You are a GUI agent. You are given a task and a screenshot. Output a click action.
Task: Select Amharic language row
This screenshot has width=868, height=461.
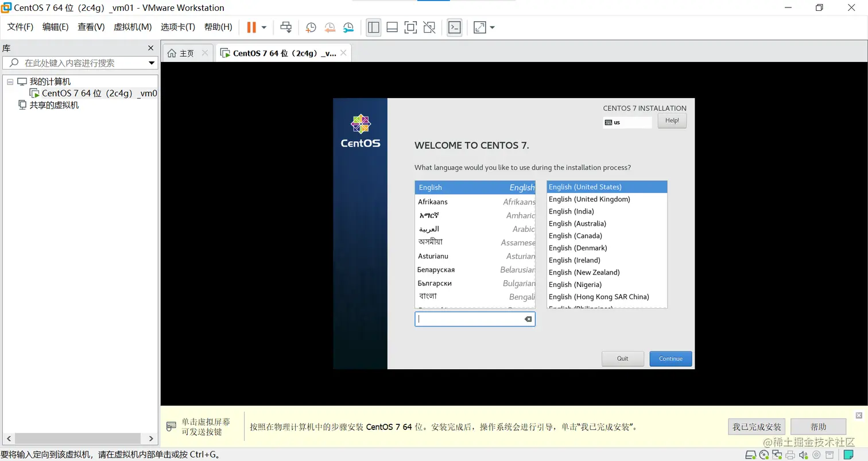pos(475,215)
